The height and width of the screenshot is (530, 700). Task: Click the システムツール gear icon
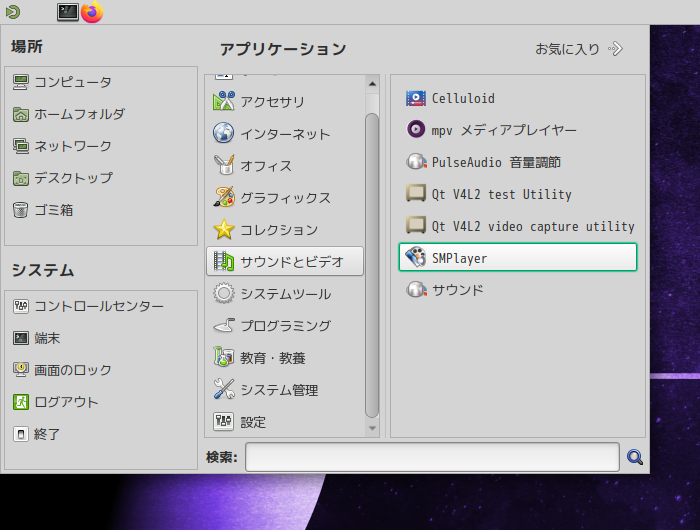224,294
